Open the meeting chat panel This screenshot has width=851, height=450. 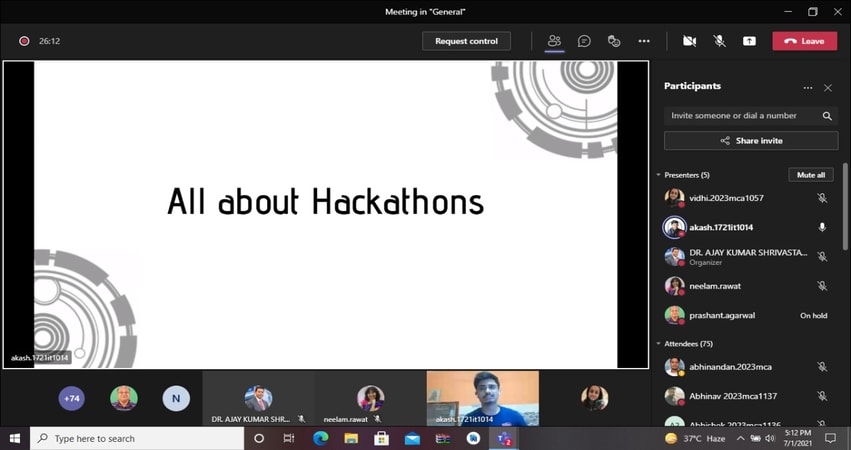coord(584,41)
